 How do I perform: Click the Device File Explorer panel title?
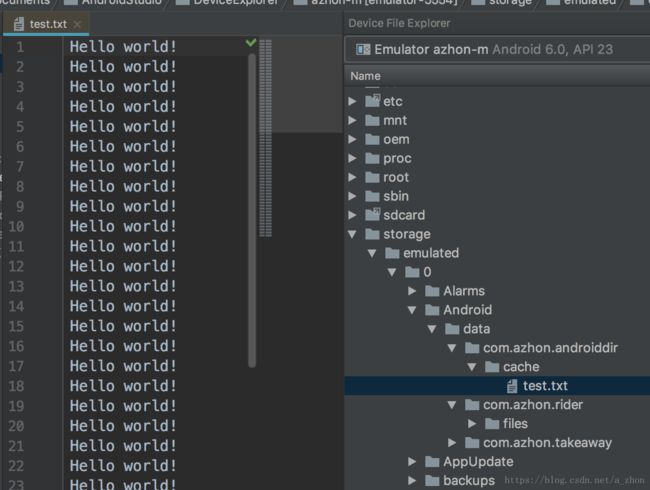(x=399, y=23)
